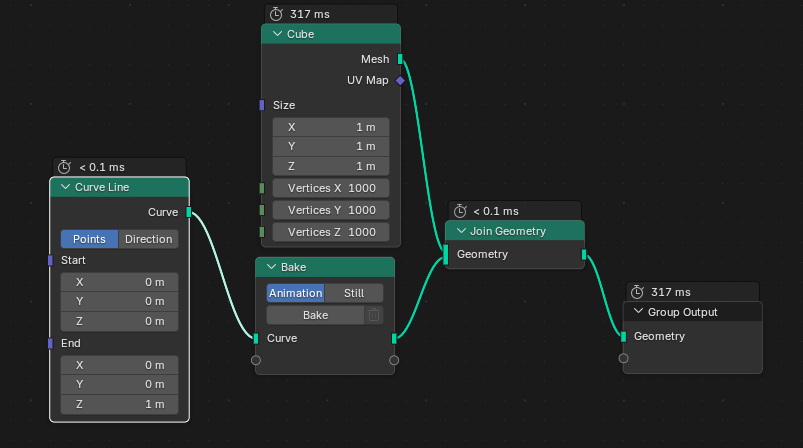Click the UV Map diamond output socket
Screen dimensions: 803x448
point(400,80)
